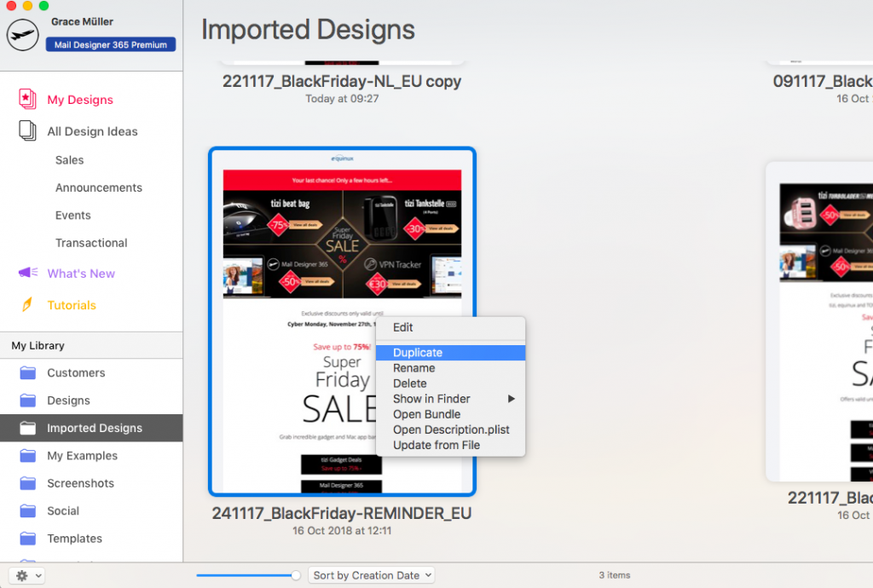The height and width of the screenshot is (588, 873).
Task: Click the Imported Designs folder icon
Action: (28, 428)
